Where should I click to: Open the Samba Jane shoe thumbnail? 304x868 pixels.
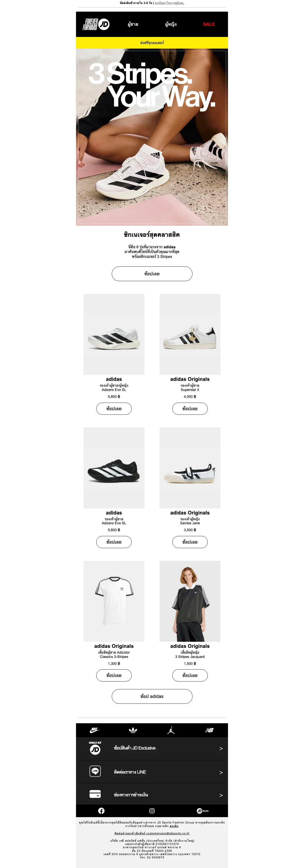(190, 468)
